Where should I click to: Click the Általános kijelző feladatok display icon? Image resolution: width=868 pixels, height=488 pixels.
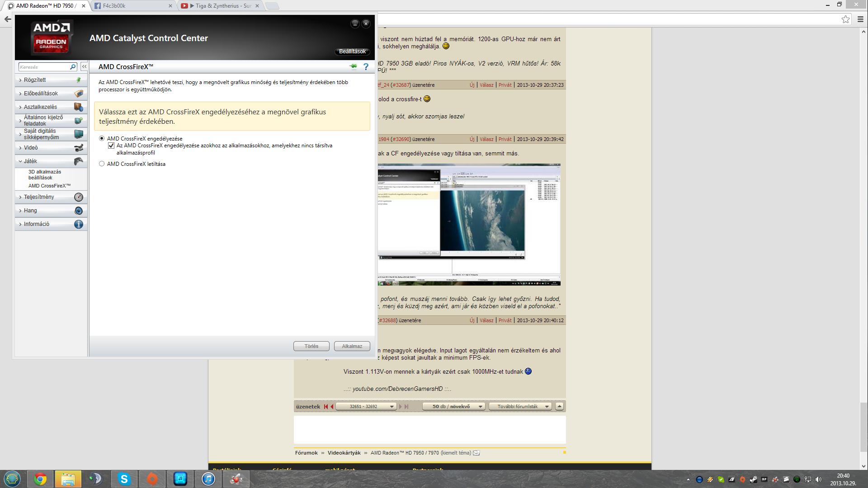(79, 121)
